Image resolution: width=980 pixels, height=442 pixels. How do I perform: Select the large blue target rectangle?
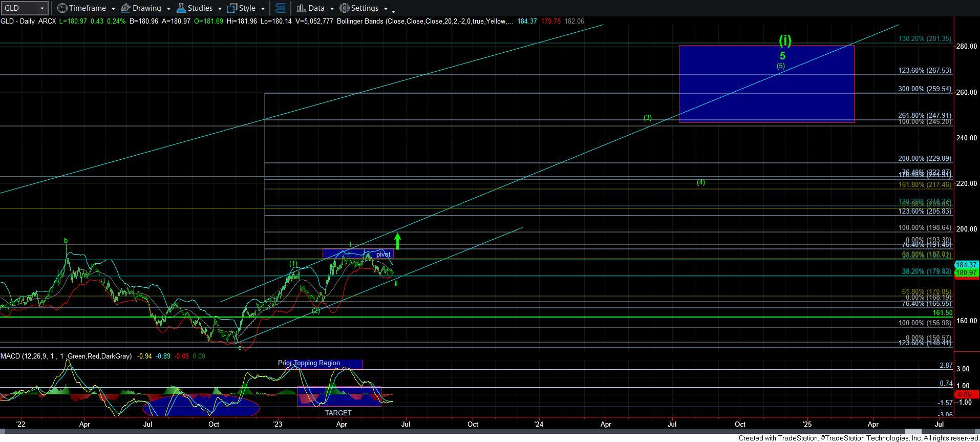[x=766, y=84]
